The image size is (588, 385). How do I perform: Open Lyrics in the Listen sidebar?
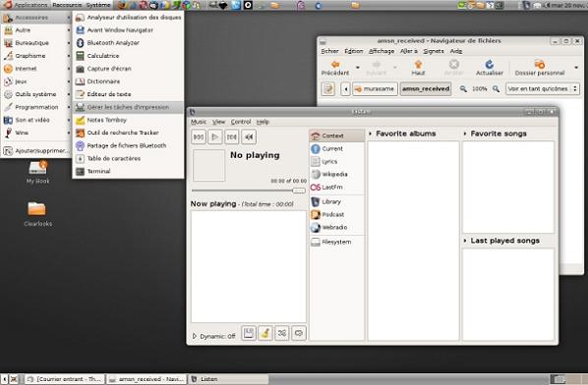click(336, 161)
